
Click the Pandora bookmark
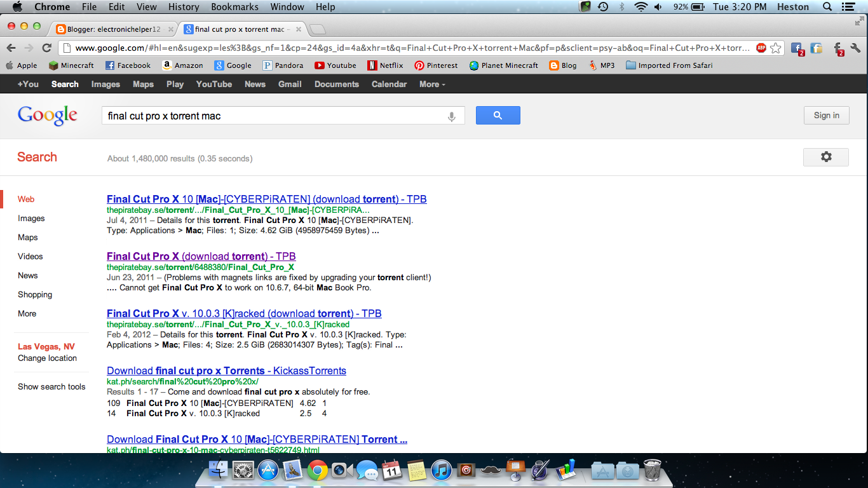click(x=283, y=65)
